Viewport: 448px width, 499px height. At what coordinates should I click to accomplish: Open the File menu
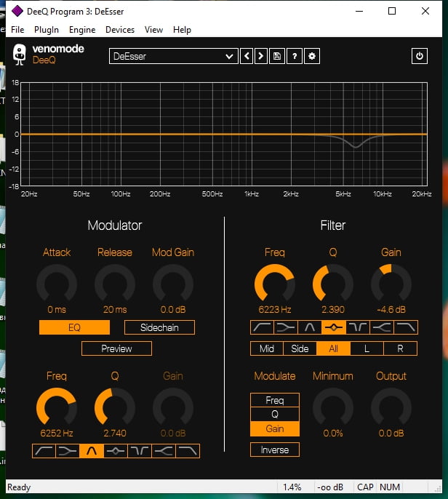pos(17,30)
